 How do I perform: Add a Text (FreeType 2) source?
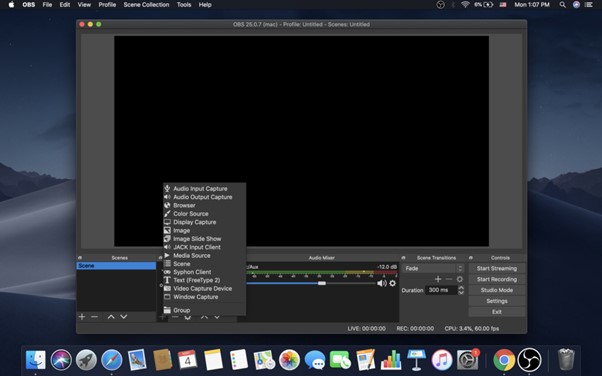coord(204,280)
